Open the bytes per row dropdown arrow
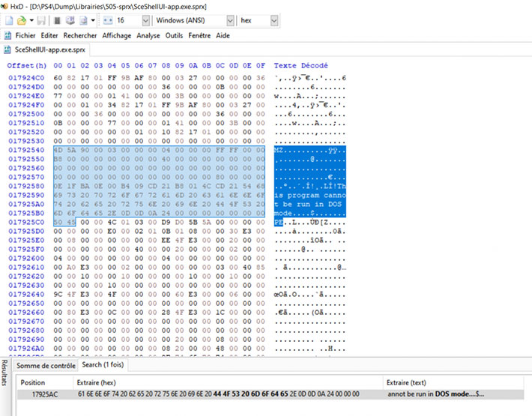532x416 pixels. click(x=145, y=21)
